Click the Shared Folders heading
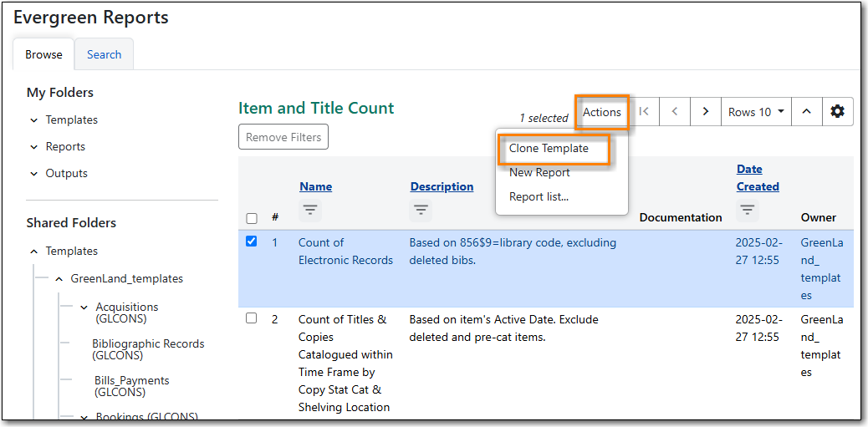 click(x=71, y=223)
